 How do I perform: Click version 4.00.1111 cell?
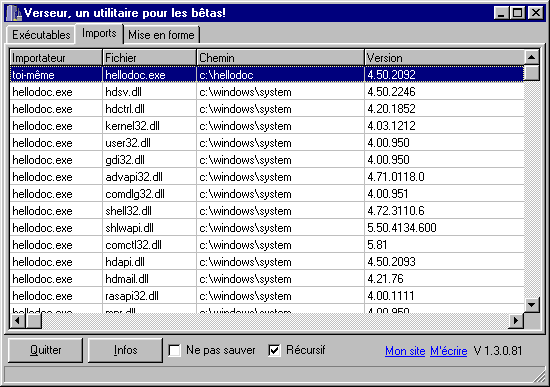click(444, 296)
